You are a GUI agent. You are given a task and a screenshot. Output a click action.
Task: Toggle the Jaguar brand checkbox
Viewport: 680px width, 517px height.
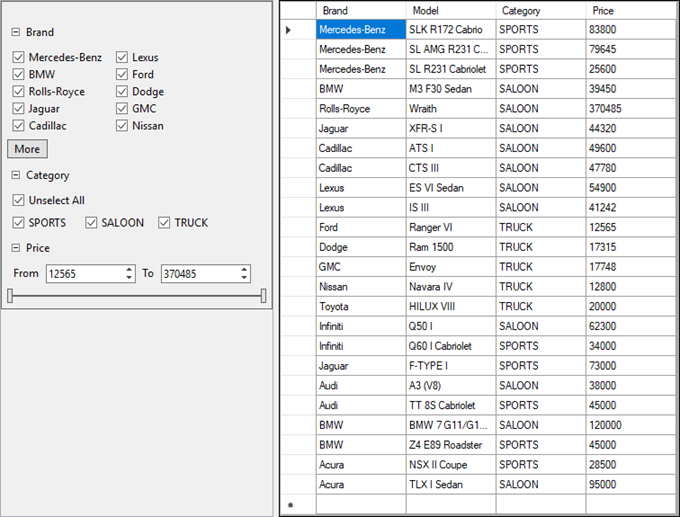pos(18,108)
